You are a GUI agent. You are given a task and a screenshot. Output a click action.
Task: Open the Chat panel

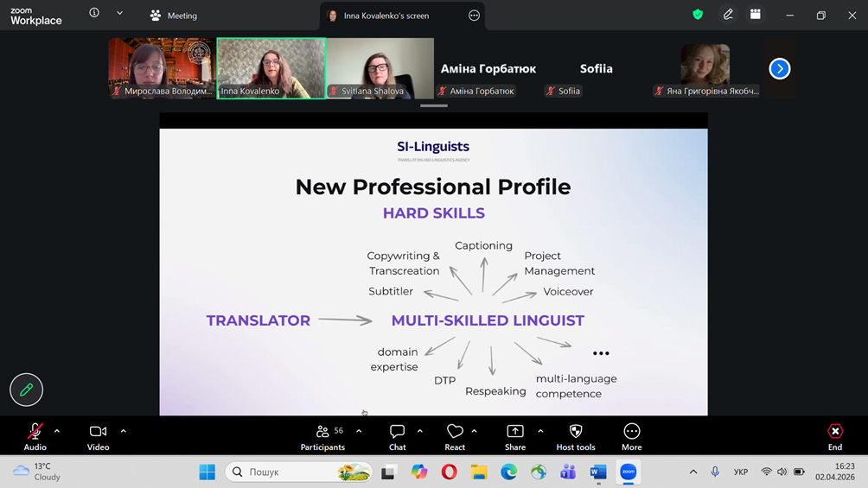coord(398,436)
